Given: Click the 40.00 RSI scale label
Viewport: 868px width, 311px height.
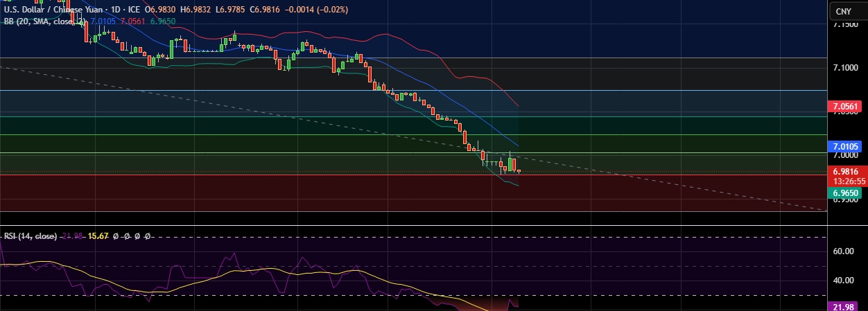Looking at the screenshot, I should pyautogui.click(x=843, y=281).
